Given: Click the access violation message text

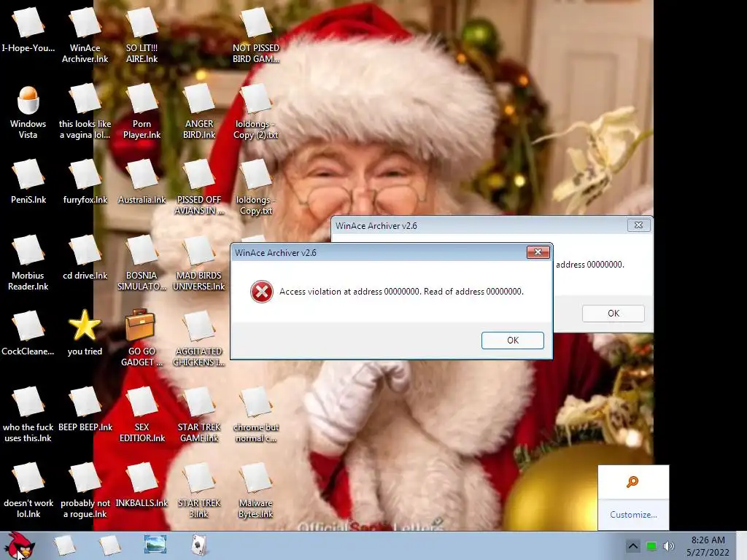Looking at the screenshot, I should tap(401, 292).
